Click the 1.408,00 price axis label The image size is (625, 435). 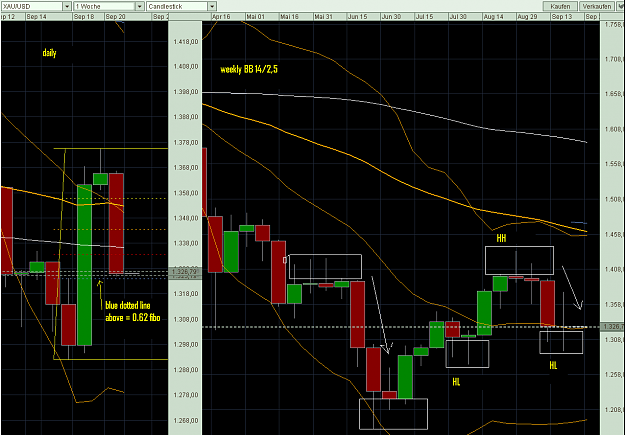coord(186,67)
